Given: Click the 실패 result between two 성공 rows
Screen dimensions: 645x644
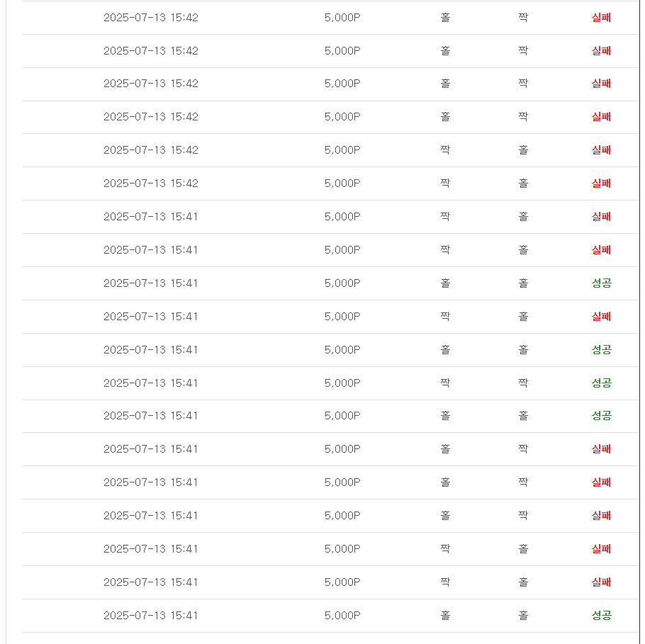Looking at the screenshot, I should (x=601, y=316).
